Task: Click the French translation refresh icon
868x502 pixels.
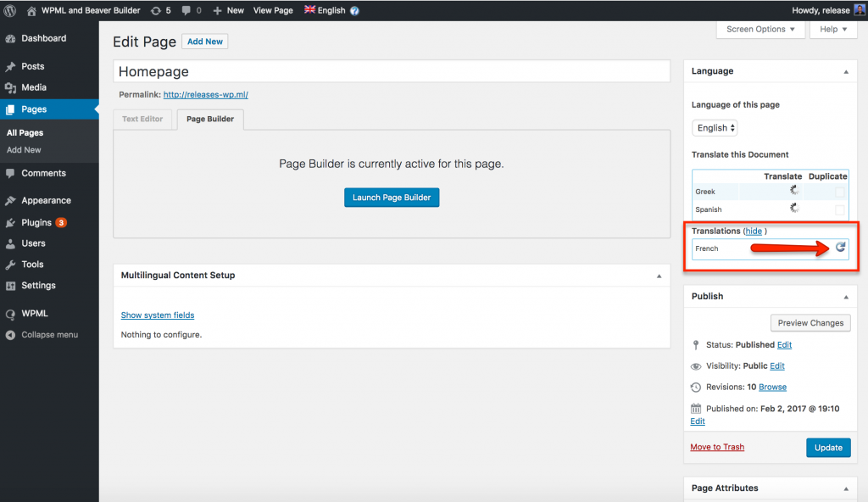Action: pos(840,247)
